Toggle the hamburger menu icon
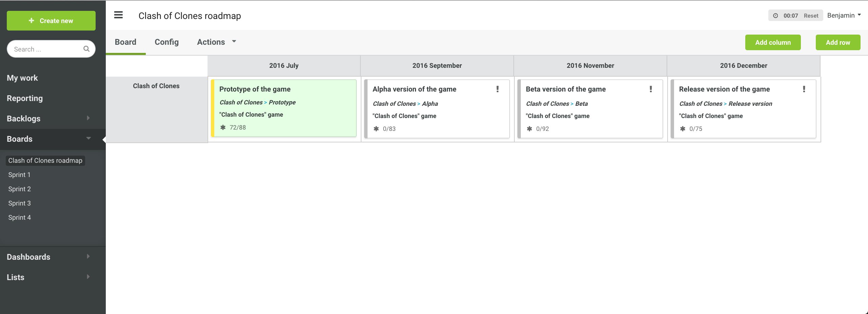Image resolution: width=868 pixels, height=314 pixels. [118, 15]
